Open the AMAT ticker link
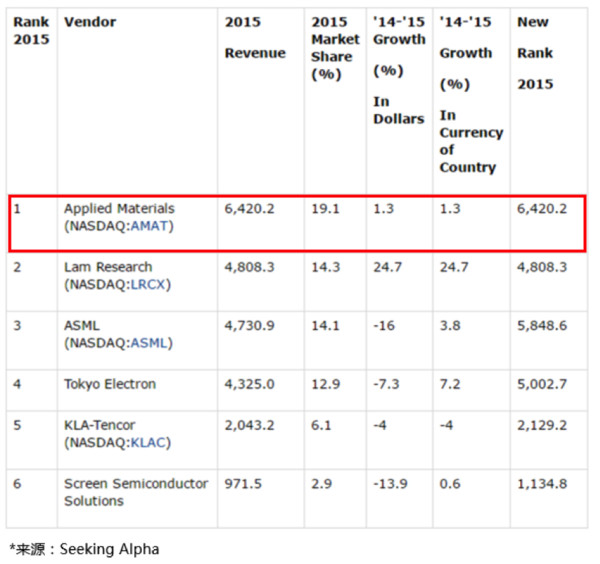Screen dimensions: 600x564 pyautogui.click(x=150, y=226)
